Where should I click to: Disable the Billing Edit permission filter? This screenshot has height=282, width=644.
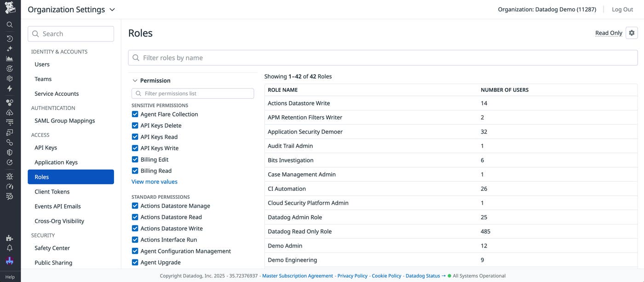click(134, 159)
